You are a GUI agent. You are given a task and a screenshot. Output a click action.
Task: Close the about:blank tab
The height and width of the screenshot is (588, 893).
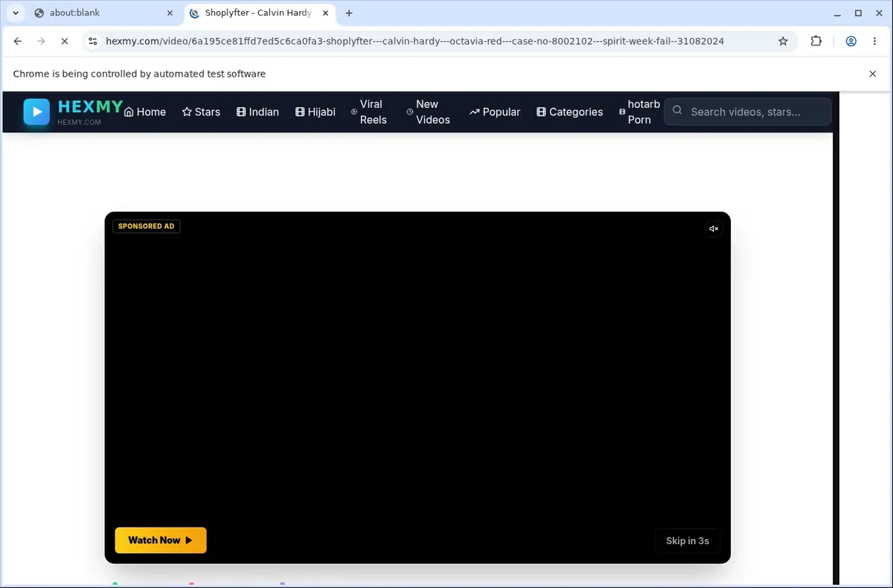(x=170, y=13)
